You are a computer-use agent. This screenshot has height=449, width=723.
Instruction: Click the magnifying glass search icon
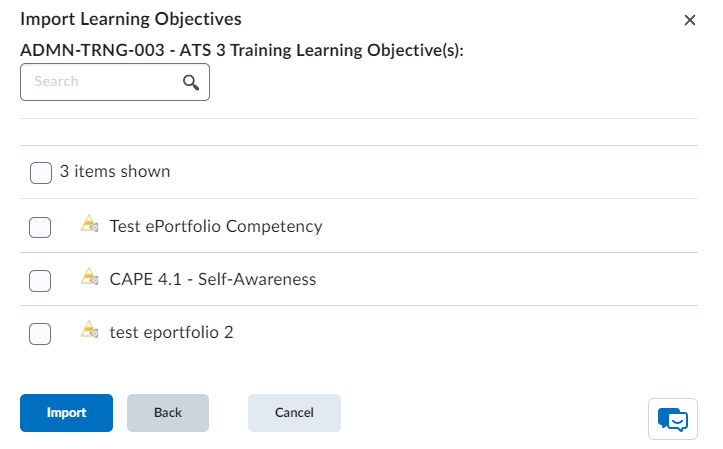191,82
